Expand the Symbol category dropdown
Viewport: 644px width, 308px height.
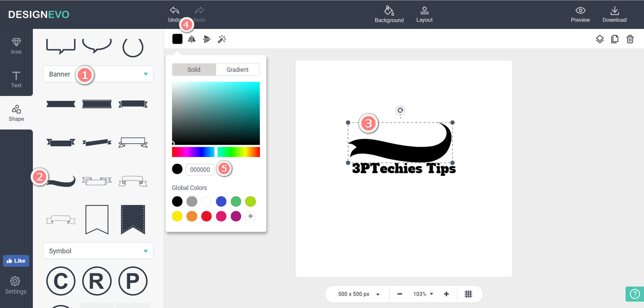tap(98, 251)
